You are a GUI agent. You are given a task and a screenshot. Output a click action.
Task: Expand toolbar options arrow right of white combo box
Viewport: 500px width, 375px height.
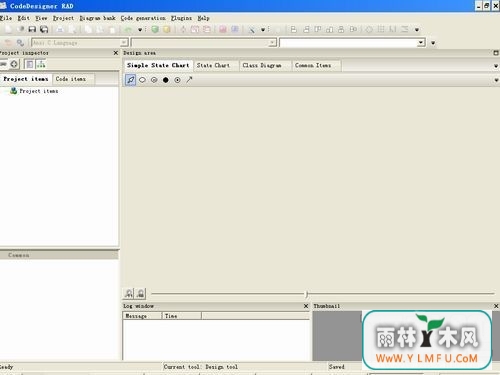[433, 43]
